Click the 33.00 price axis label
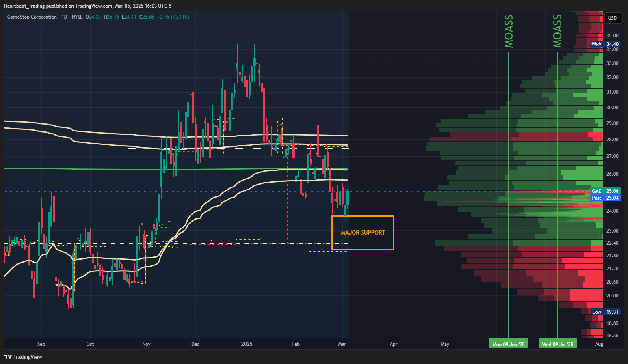Viewport: 628px width, 364px height. coord(613,63)
